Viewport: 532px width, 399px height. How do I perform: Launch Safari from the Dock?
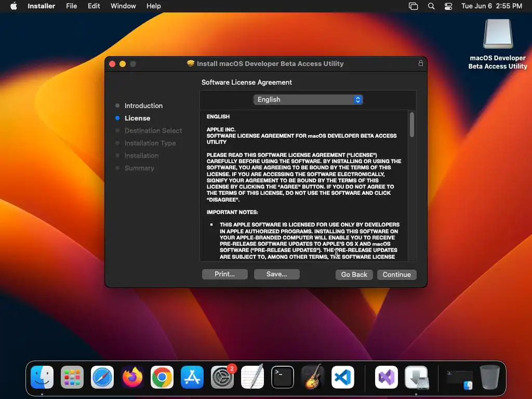[x=102, y=377]
